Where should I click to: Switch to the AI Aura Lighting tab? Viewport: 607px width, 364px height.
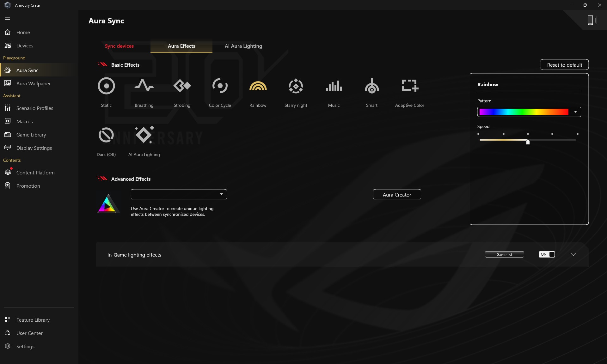tap(243, 46)
